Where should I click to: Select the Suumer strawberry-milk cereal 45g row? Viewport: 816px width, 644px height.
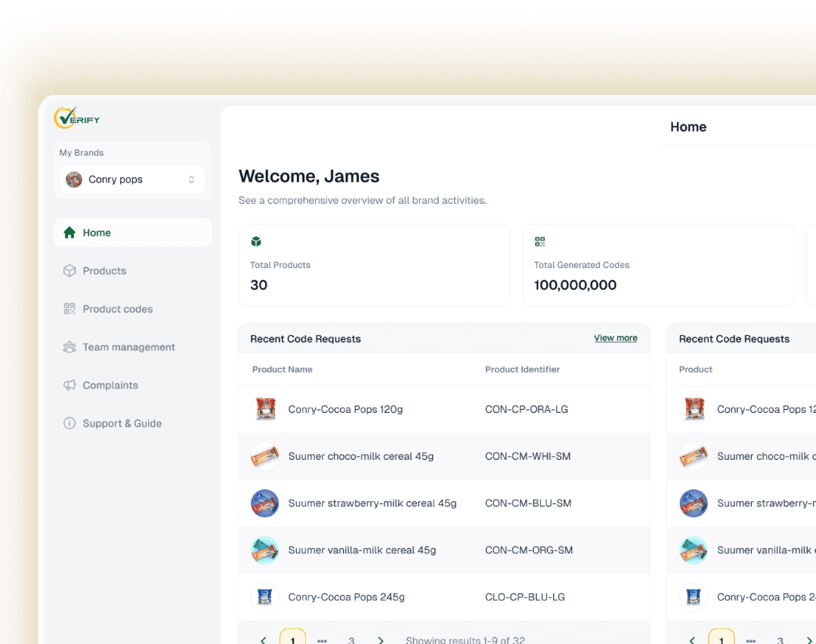[372, 504]
